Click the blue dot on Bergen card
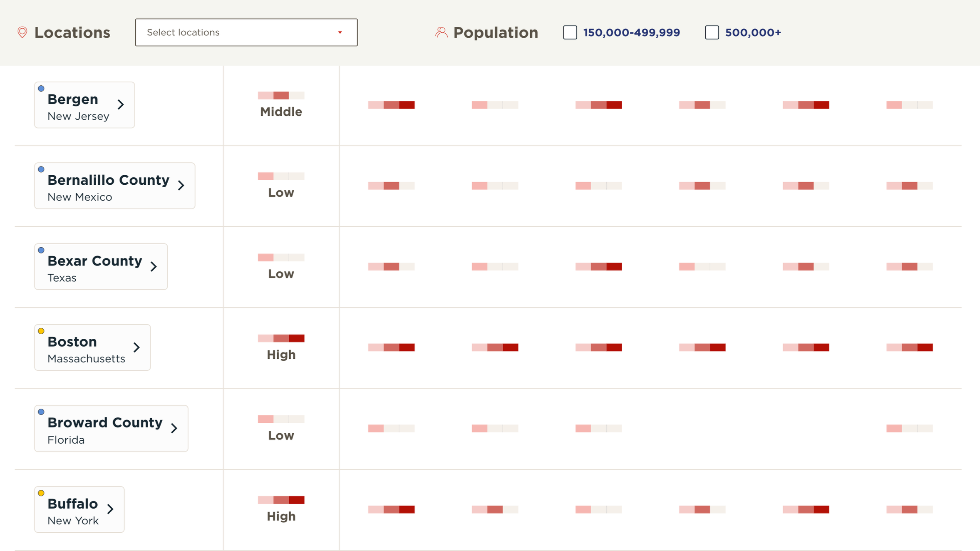 click(x=41, y=89)
